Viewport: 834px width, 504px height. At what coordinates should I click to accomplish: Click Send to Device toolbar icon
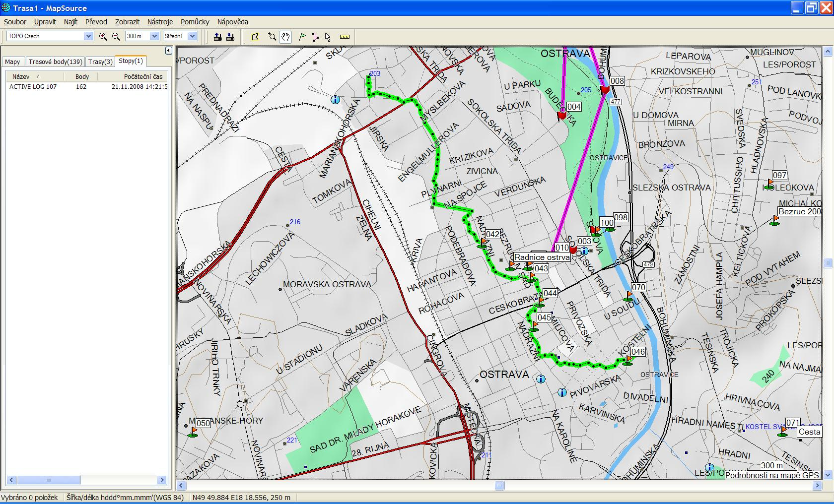click(x=218, y=36)
